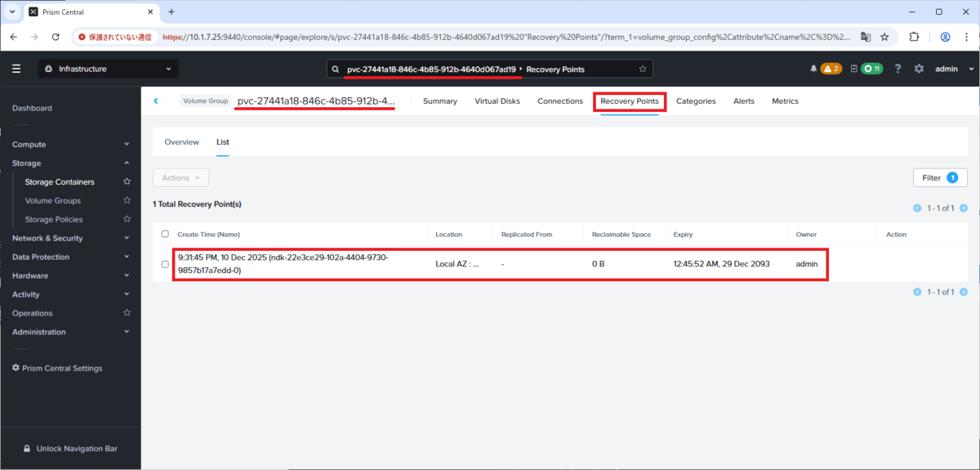Click the search magnifier icon

pyautogui.click(x=336, y=69)
